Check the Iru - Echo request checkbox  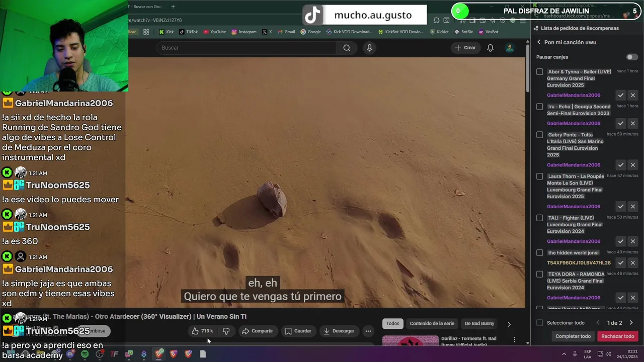tap(540, 107)
